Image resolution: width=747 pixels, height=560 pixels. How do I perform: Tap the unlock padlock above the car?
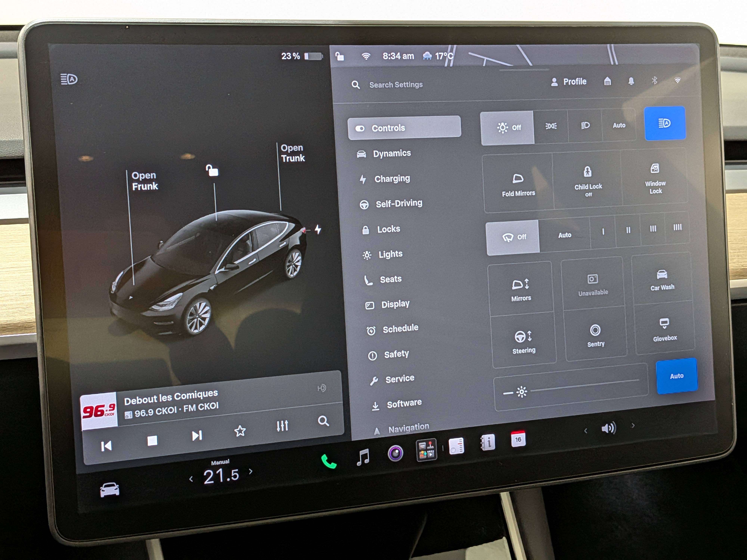pos(212,170)
